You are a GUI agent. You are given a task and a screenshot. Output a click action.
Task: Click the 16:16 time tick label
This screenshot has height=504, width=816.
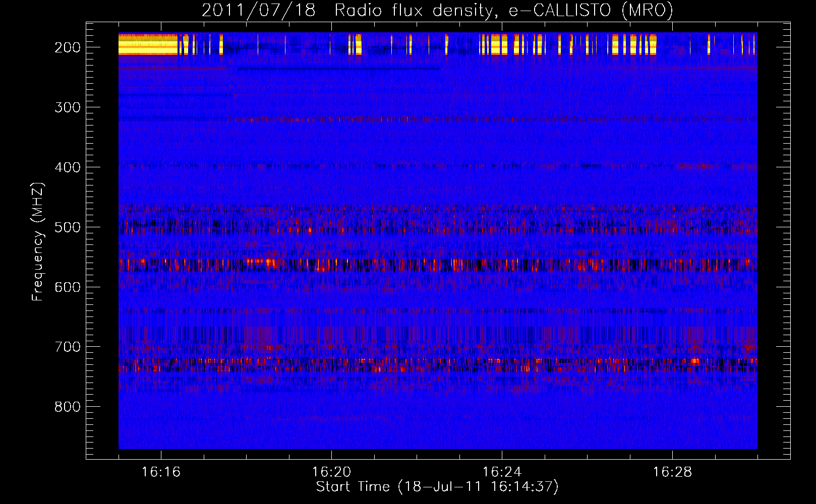click(x=161, y=472)
